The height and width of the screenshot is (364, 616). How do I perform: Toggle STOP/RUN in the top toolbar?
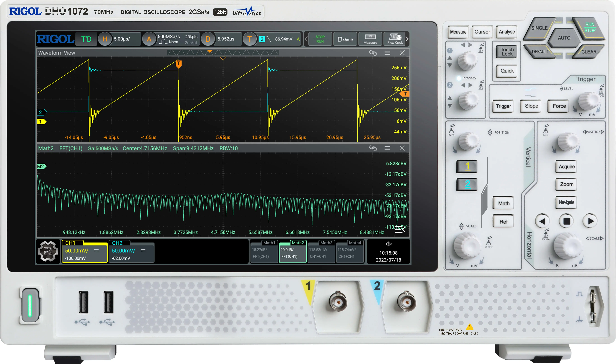coord(320,39)
